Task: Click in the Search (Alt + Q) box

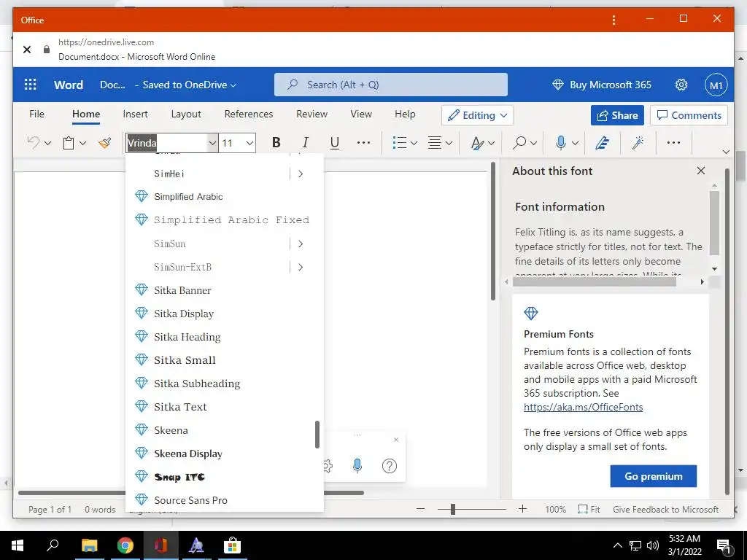Action: [x=391, y=85]
